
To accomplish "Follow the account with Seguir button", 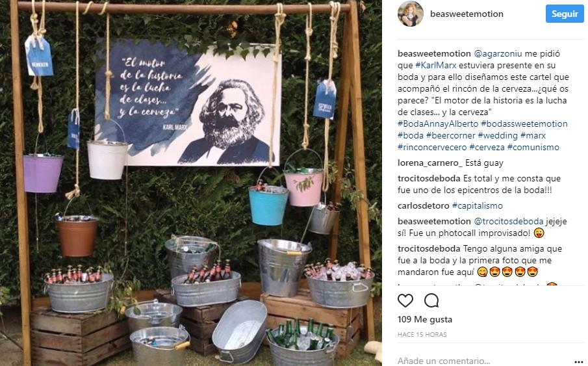I will tap(565, 14).
